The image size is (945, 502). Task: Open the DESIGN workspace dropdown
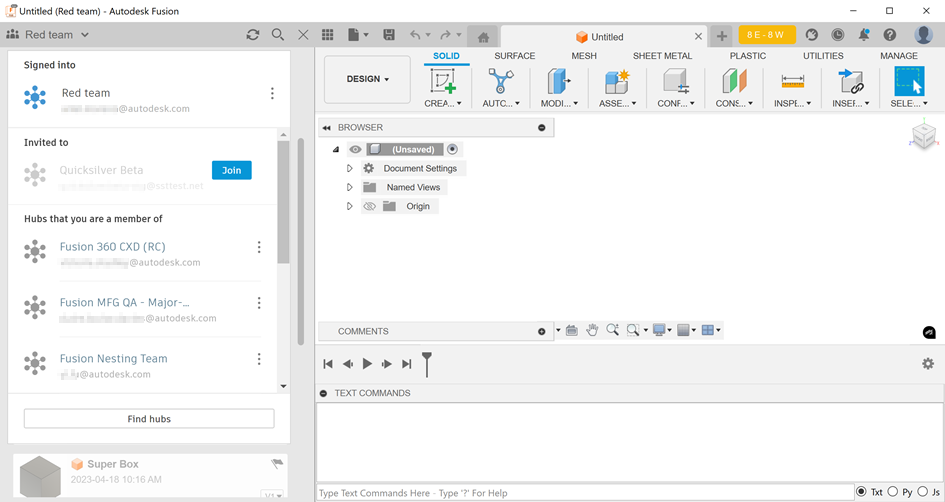click(x=367, y=79)
